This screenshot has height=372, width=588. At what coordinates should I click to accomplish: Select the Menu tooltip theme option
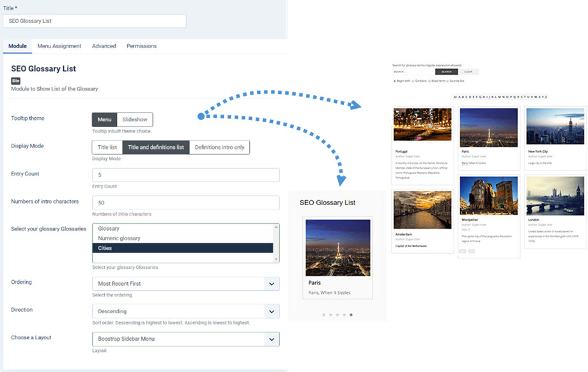coord(104,120)
